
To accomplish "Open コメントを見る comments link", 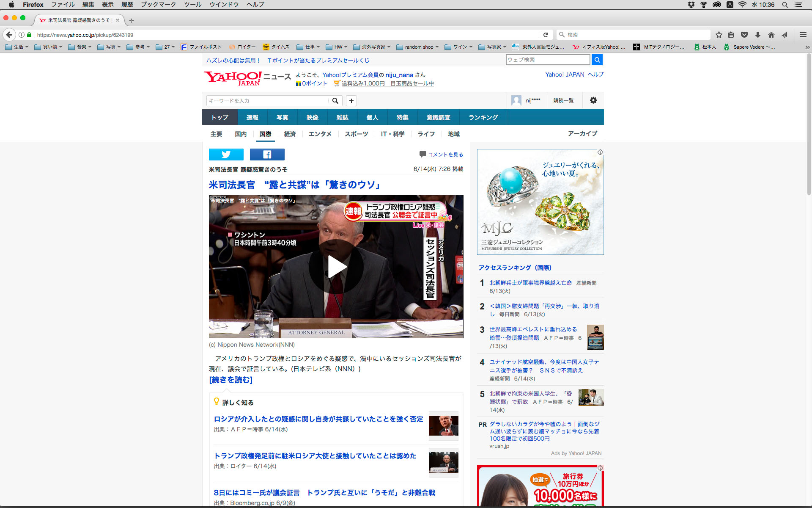I will coord(445,155).
